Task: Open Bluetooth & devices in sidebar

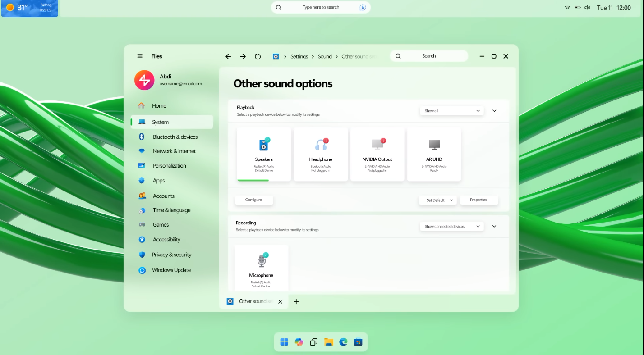Action: click(175, 137)
